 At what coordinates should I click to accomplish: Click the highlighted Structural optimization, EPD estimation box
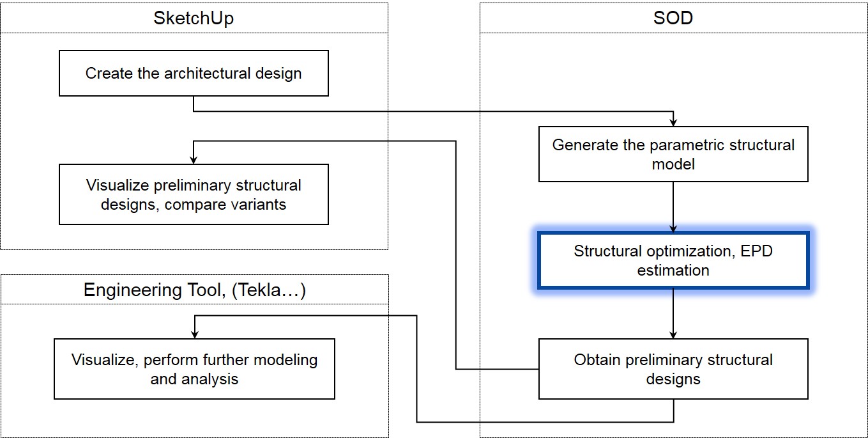[x=673, y=260]
